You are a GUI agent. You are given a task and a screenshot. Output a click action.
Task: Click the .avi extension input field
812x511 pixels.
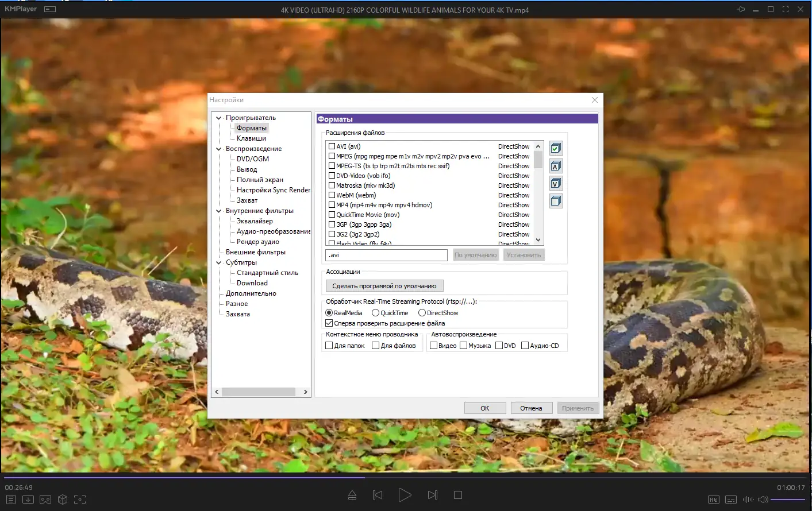386,255
